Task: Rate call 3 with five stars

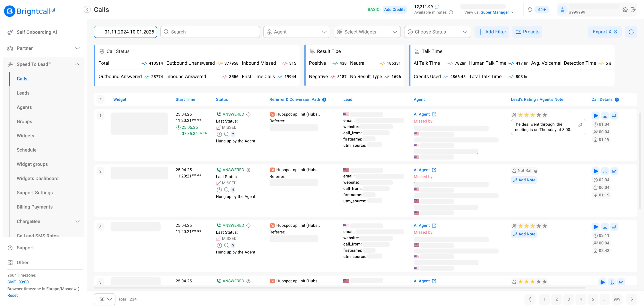Action: [545, 226]
